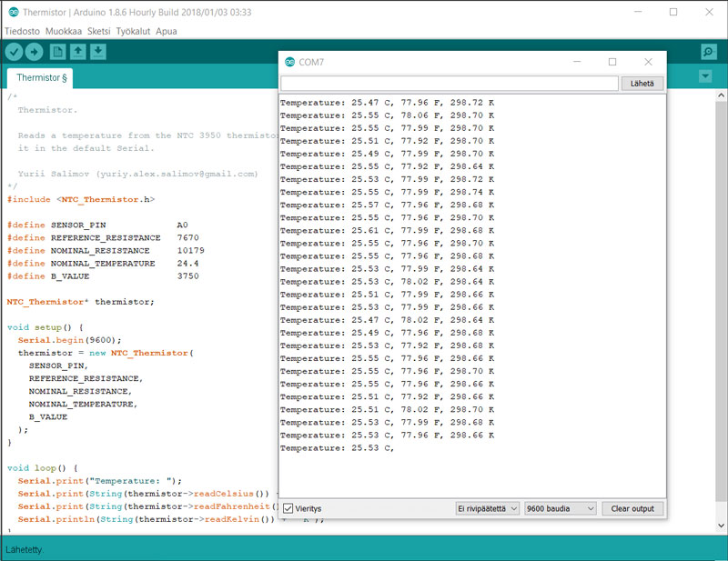Click the REFERENCE_RESISTANCE value 7670

pos(187,237)
